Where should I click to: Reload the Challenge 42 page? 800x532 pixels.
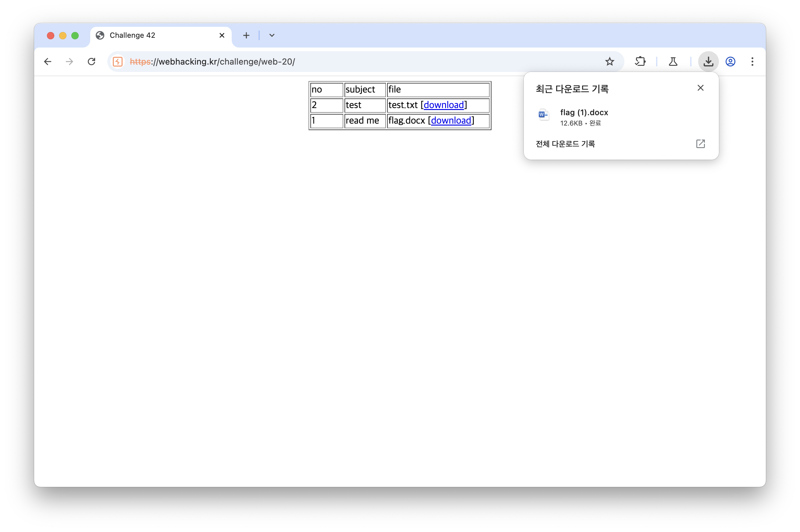(91, 62)
